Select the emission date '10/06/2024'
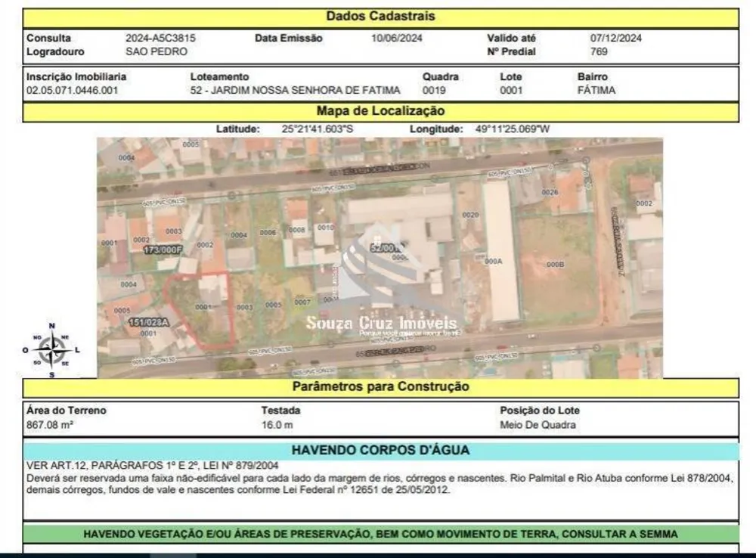 tap(396, 38)
